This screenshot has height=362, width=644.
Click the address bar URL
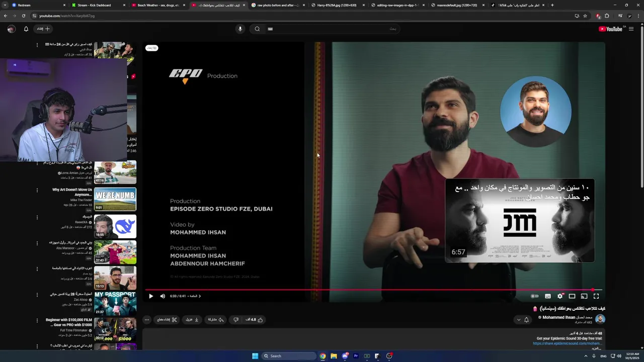[x=67, y=16]
